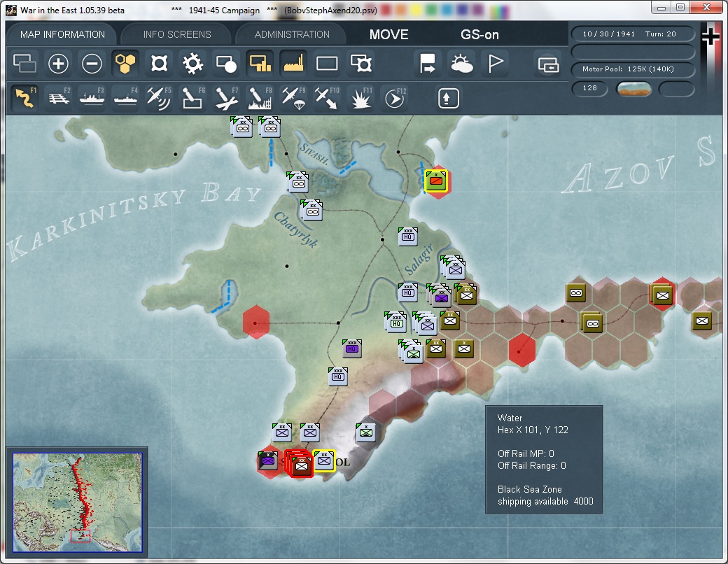Select the F3 ship mode icon
Viewport: 728px width, 564px height.
(92, 98)
